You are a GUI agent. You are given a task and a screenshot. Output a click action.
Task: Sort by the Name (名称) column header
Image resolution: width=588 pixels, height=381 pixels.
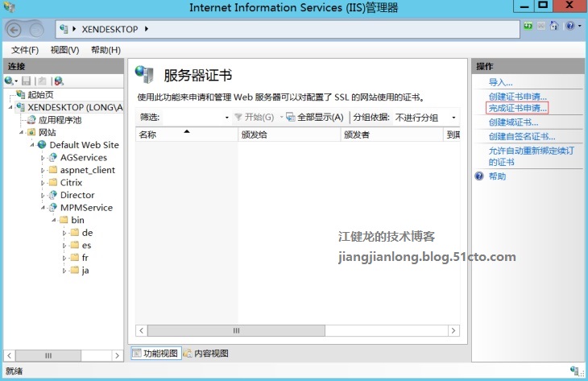(x=186, y=135)
